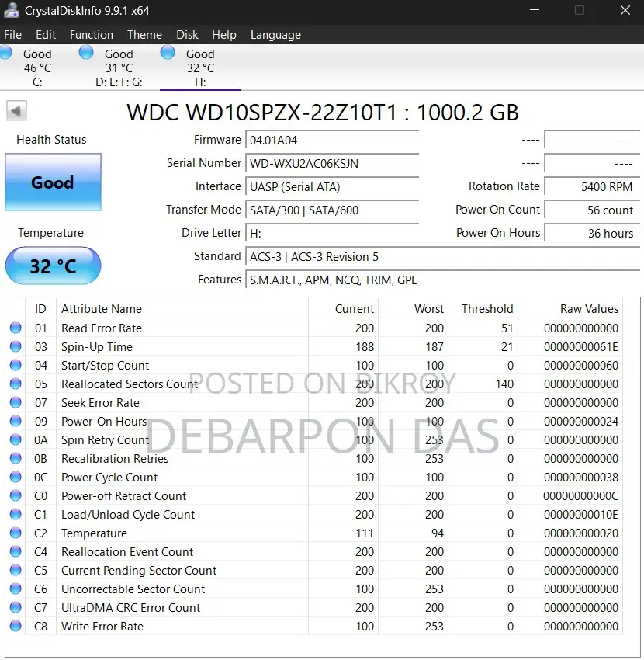Click the CrystalDiskInfo app icon in title bar
Viewport: 644px width, 660px height.
[x=12, y=10]
